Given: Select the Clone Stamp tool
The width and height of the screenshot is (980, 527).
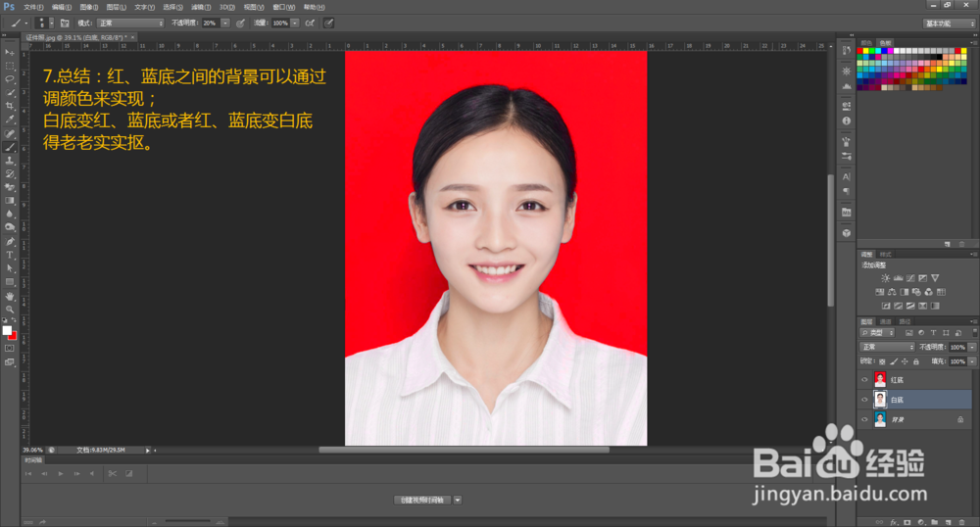Looking at the screenshot, I should coord(10,161).
